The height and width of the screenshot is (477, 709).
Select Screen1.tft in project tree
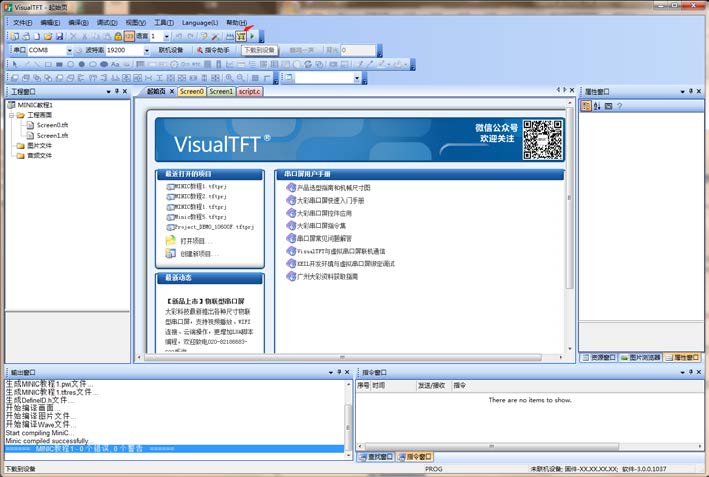(52, 136)
